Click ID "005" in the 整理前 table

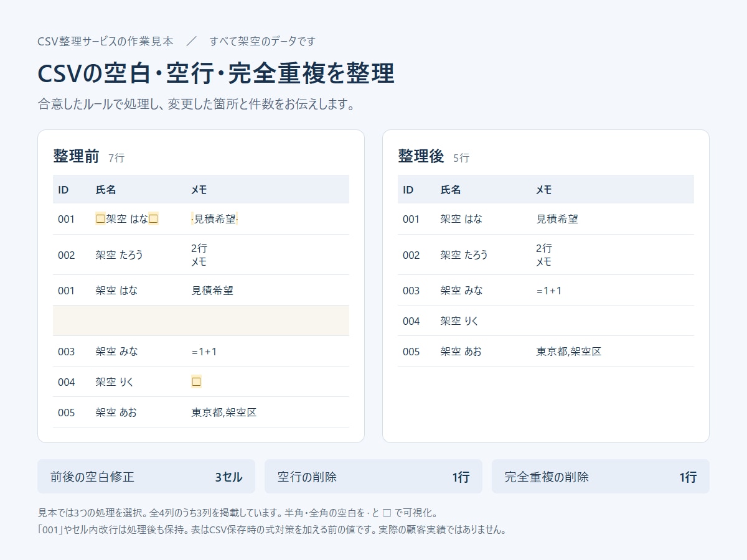click(66, 413)
